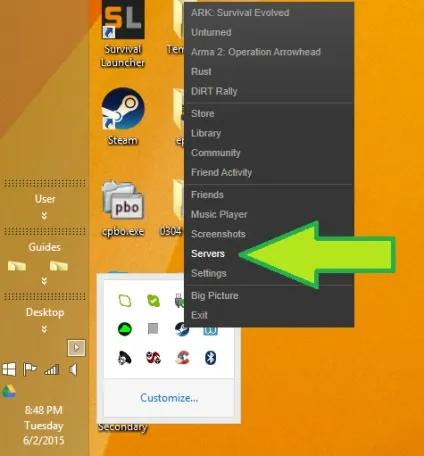This screenshot has width=424, height=456.
Task: Select Servers in the Steam menu
Action: [269, 254]
